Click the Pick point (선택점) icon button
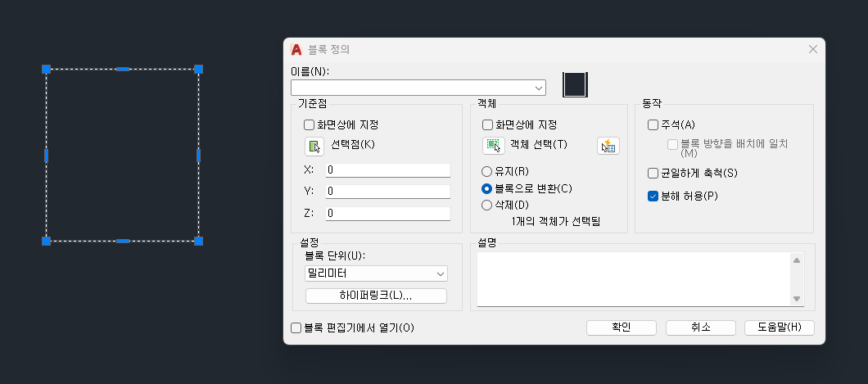Screen dimensions: 868x384 click(x=314, y=146)
